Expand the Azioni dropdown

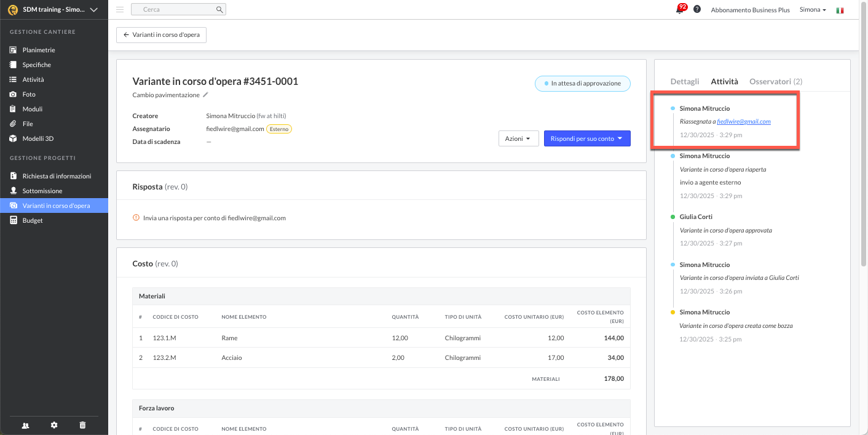click(518, 138)
